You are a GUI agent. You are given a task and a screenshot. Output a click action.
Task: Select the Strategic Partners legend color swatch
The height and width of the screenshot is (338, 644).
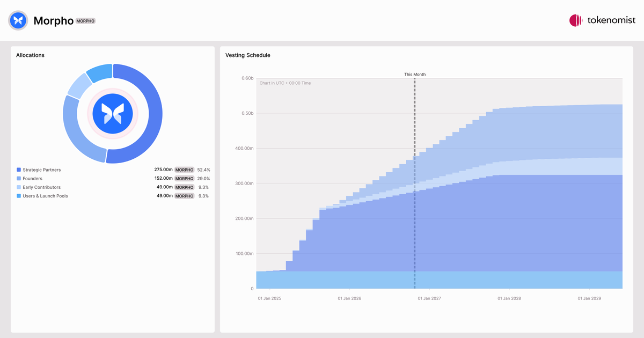[19, 170]
